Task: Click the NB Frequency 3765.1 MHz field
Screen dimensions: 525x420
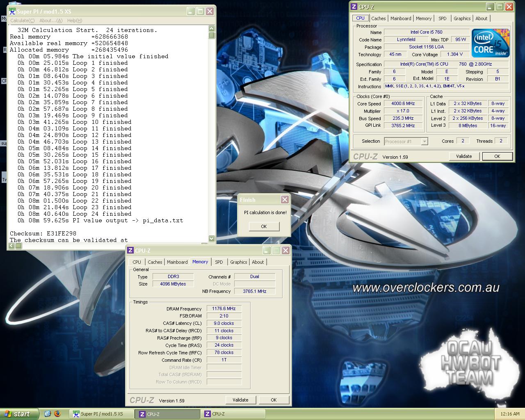Action: pyautogui.click(x=255, y=291)
